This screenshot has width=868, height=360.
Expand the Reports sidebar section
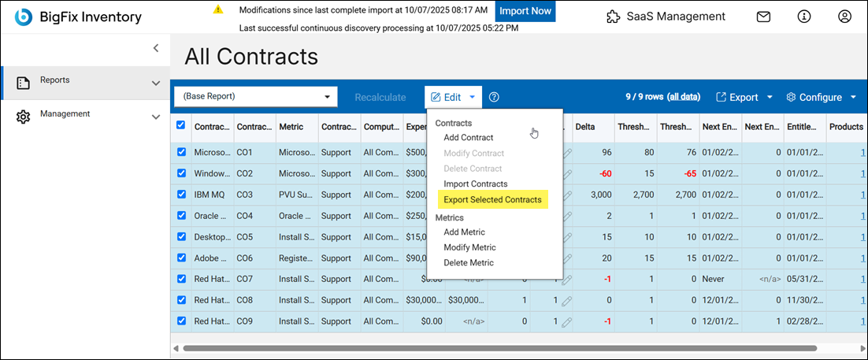pyautogui.click(x=155, y=83)
